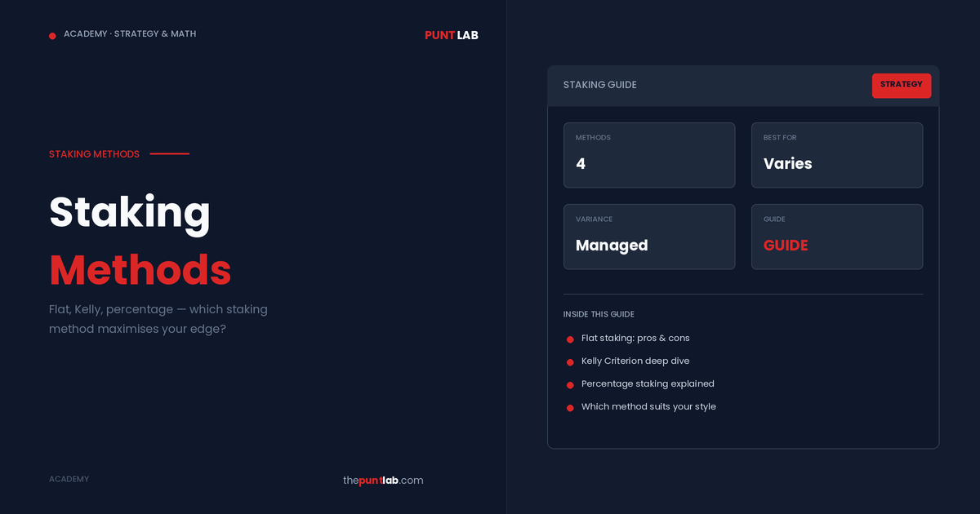The width and height of the screenshot is (980, 514).
Task: Click the Variance Managed card
Action: point(649,237)
